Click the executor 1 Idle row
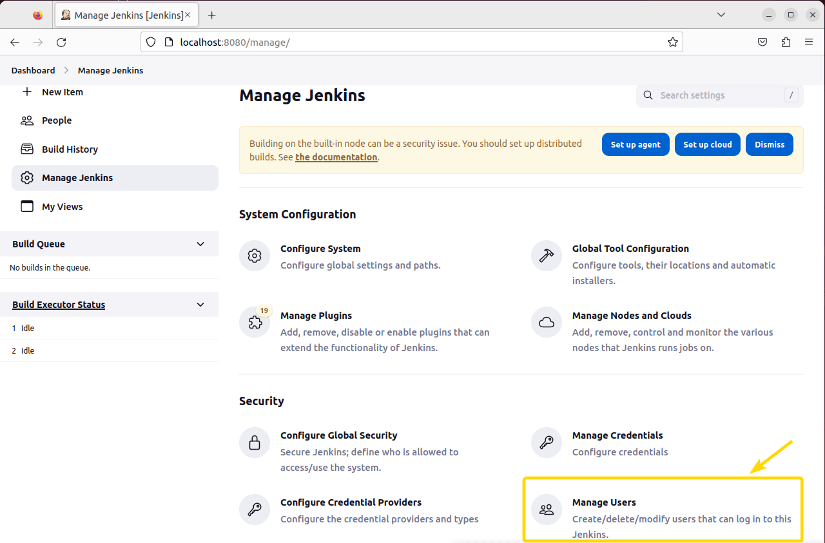 coord(109,328)
